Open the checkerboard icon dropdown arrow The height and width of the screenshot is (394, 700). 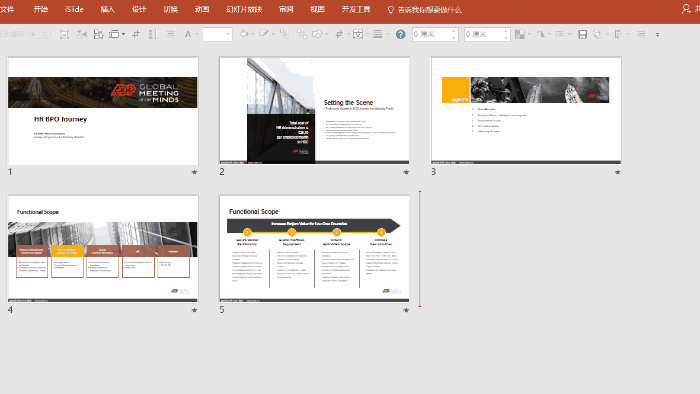pos(529,34)
